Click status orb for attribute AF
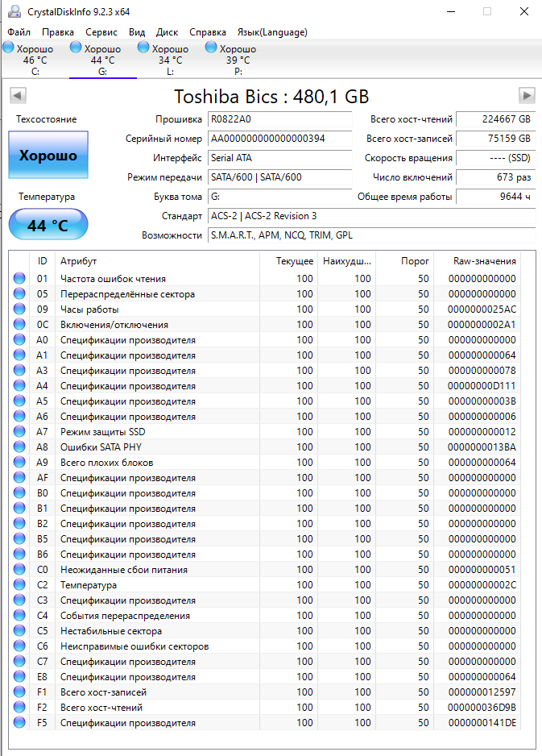 pyautogui.click(x=19, y=478)
